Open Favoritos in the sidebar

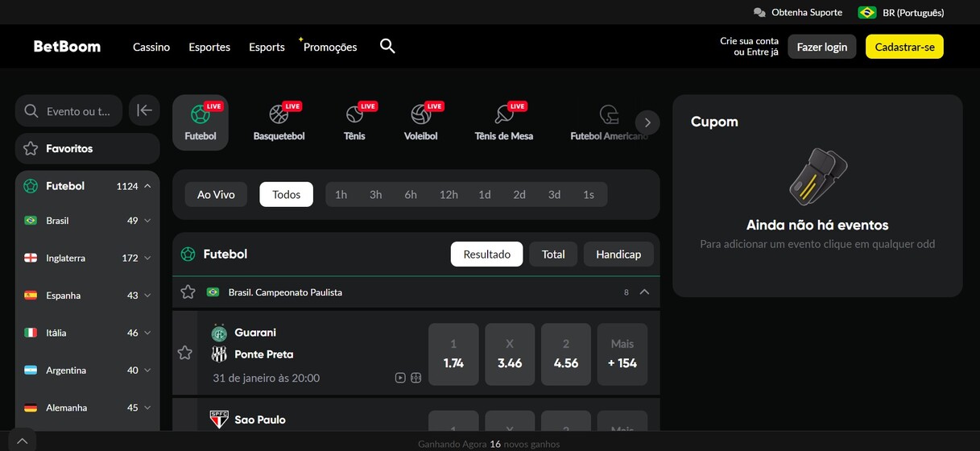point(87,149)
